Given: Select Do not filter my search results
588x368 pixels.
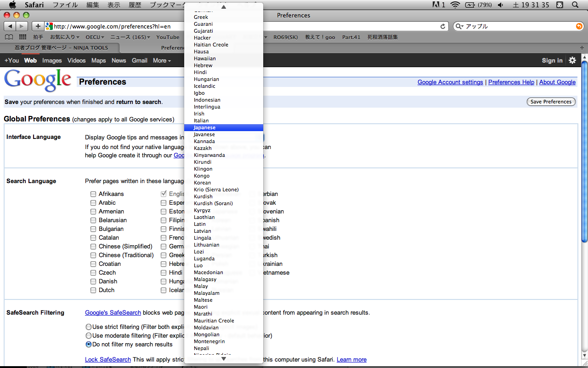Looking at the screenshot, I should 89,345.
